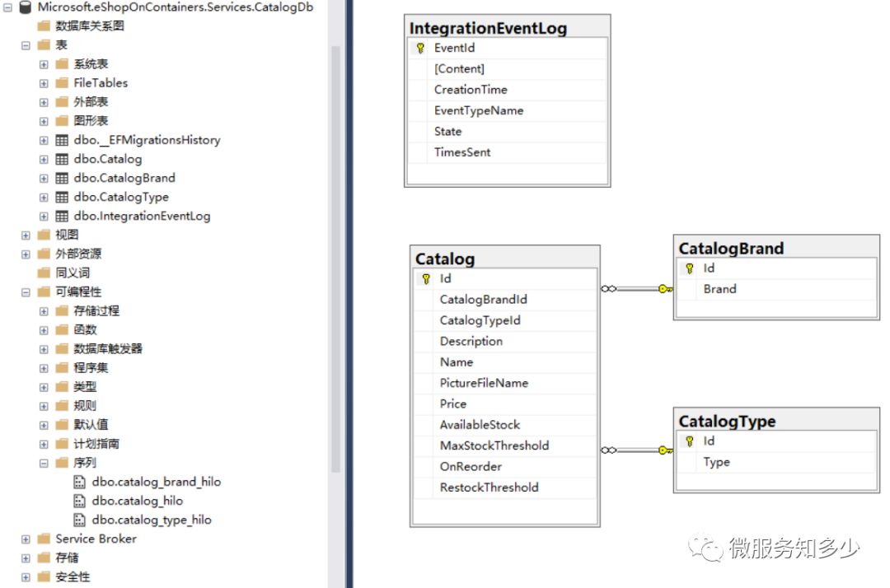This screenshot has height=588, width=890.
Task: Collapse the CatalogDb database node
Action: click(x=8, y=7)
